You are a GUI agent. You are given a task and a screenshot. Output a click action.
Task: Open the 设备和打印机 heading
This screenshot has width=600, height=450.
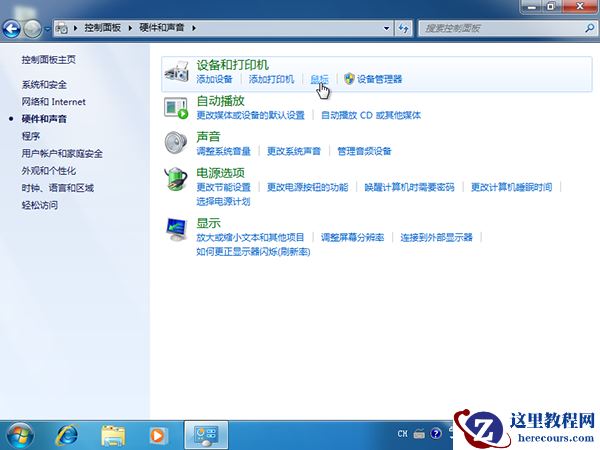pyautogui.click(x=233, y=65)
